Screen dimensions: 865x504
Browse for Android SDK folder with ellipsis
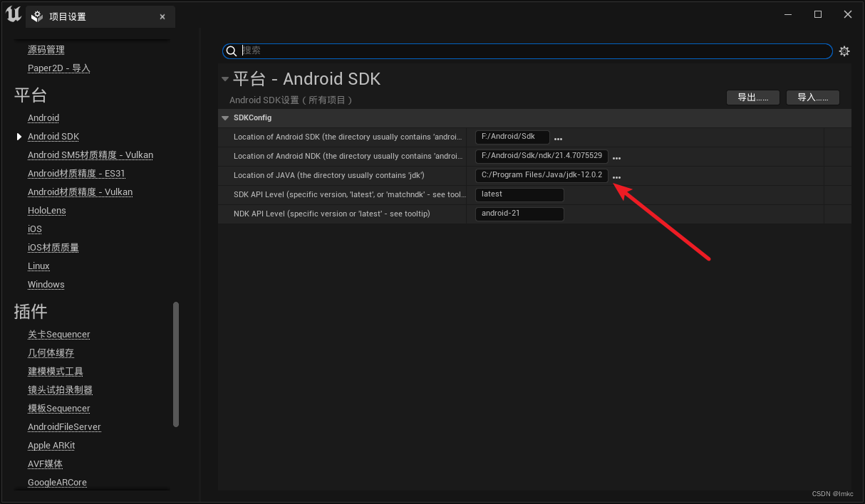559,139
